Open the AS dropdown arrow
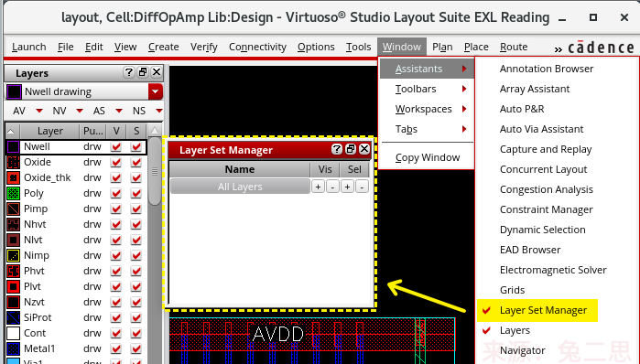The image size is (640, 364). tap(119, 111)
